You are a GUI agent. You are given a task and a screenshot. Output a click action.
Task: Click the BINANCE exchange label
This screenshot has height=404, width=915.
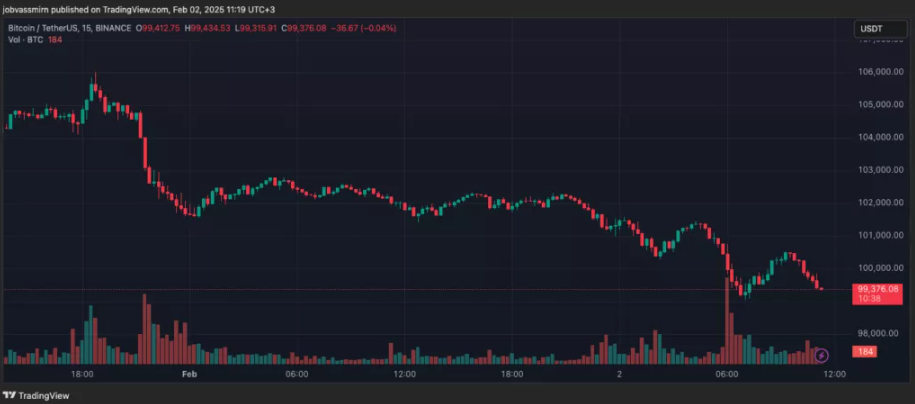tap(113, 28)
